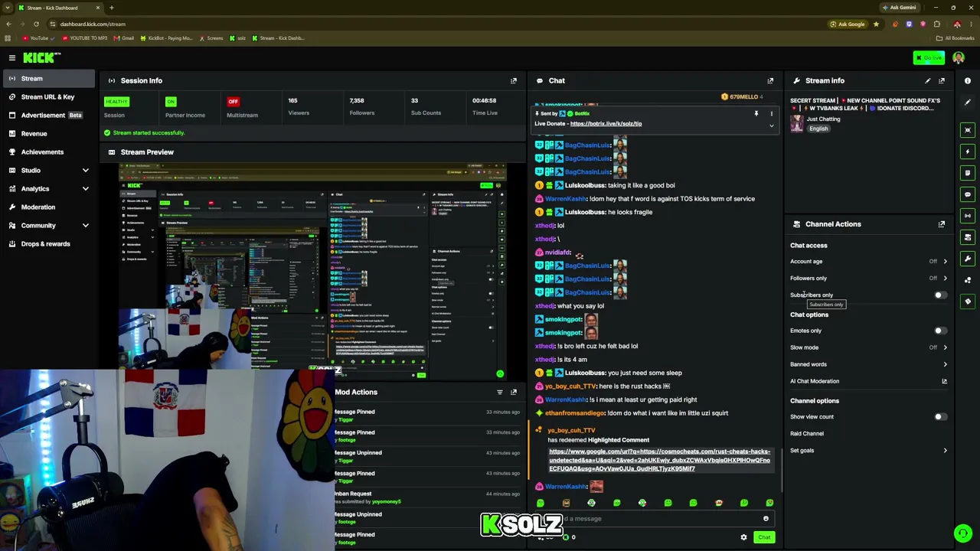The image size is (980, 551).
Task: Open Followers only options arrow
Action: tap(945, 279)
